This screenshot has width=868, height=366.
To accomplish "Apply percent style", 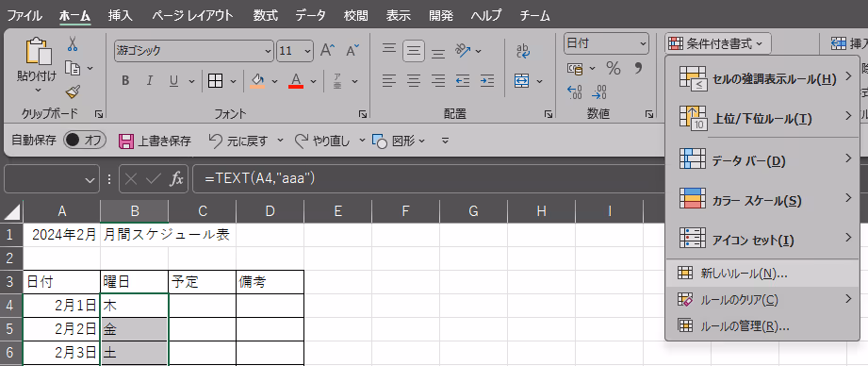I will point(614,69).
